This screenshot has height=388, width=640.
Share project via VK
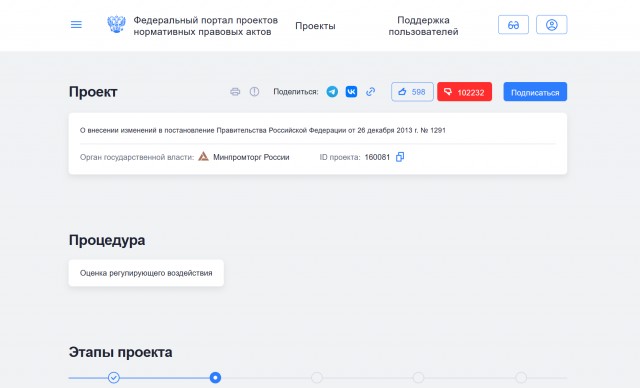click(x=351, y=92)
